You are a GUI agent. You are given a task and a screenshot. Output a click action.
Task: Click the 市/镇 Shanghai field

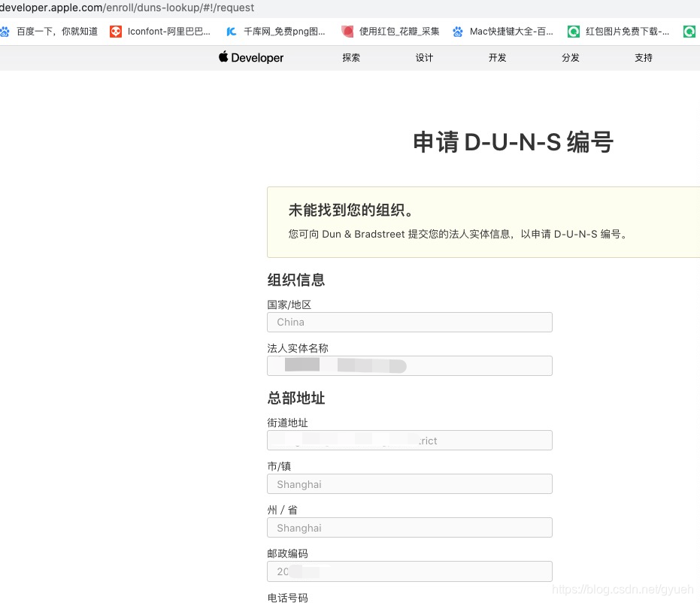tap(409, 483)
